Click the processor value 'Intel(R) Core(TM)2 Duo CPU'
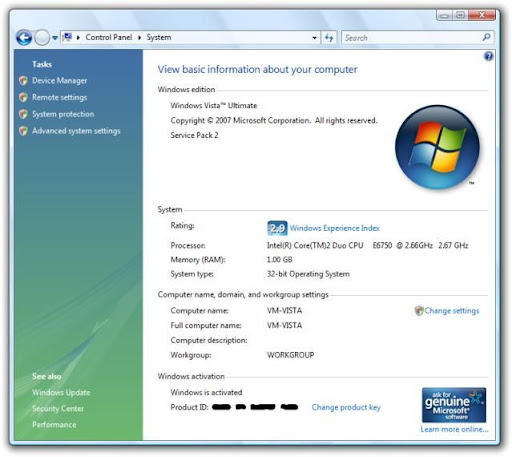Screen dimensions: 512x457 click(x=315, y=246)
